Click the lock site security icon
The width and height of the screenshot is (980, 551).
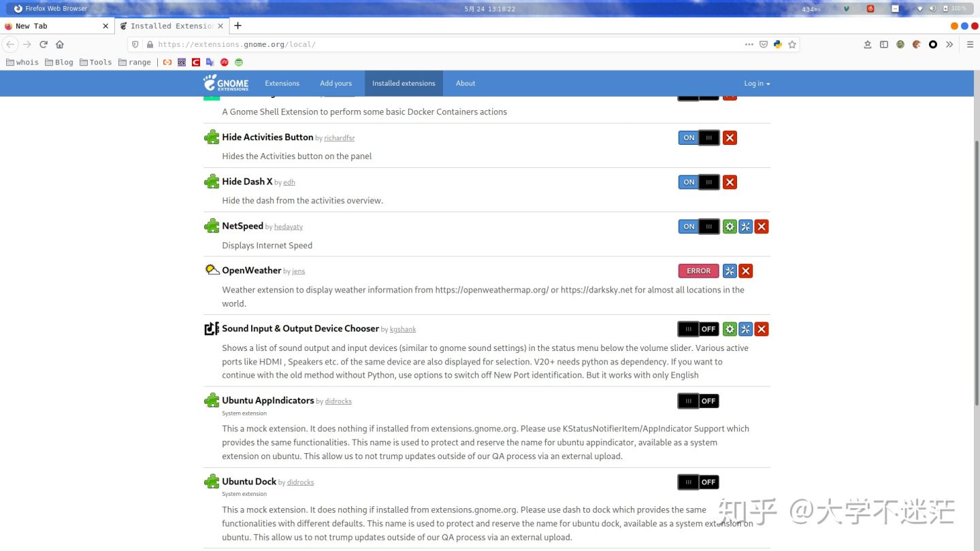coord(149,44)
